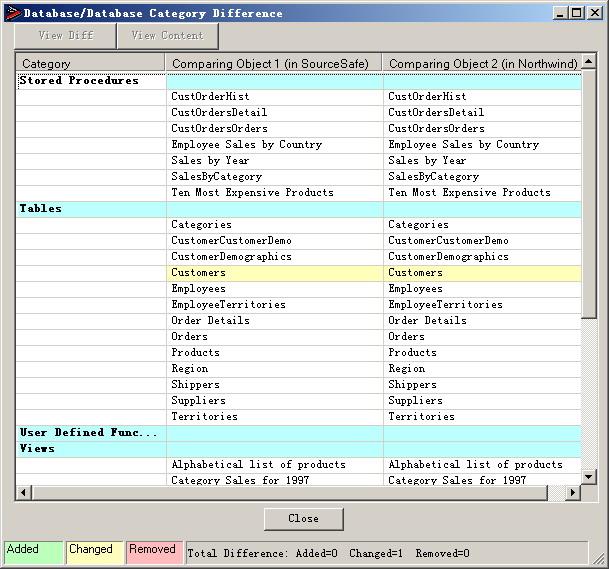The width and height of the screenshot is (609, 569).
Task: Sort by the Category column header
Action: [90, 63]
